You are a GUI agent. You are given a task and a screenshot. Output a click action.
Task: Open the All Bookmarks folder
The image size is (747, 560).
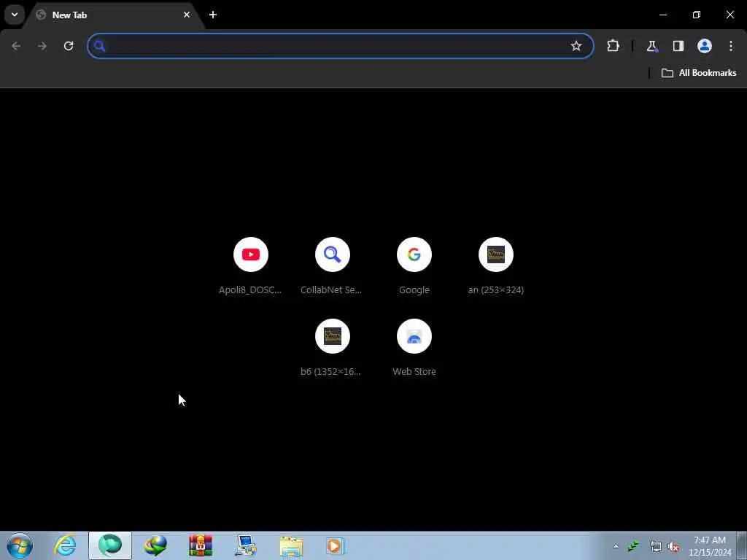click(699, 73)
